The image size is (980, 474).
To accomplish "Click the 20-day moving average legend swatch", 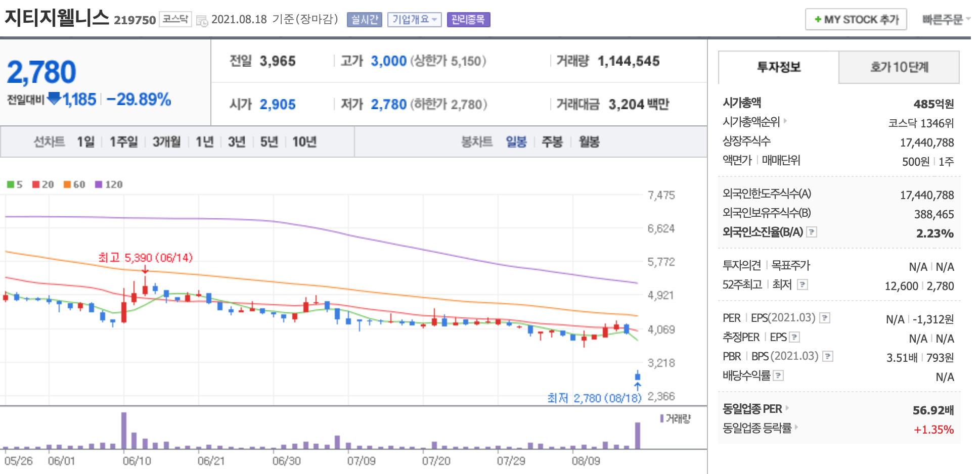I will (x=36, y=184).
